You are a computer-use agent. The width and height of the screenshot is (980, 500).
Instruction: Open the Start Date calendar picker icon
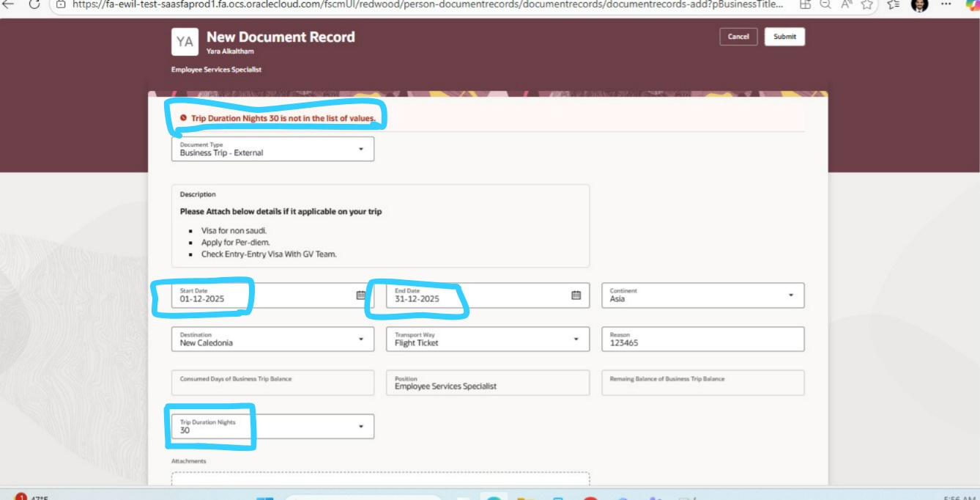tap(361, 295)
